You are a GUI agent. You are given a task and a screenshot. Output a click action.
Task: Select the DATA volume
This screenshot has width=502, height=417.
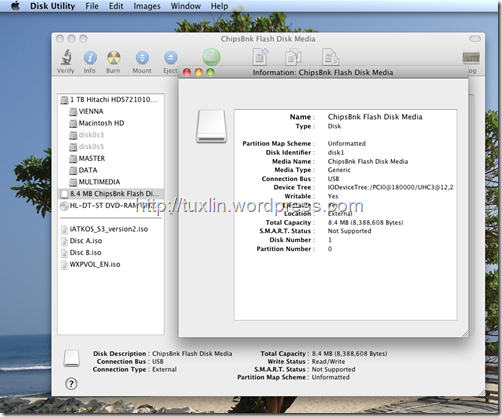[x=111, y=170]
